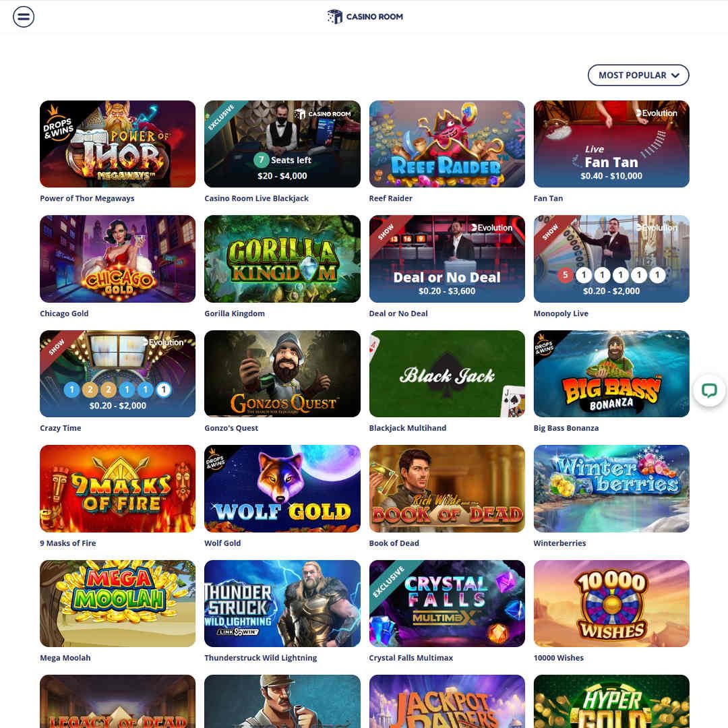
Task: Open the Wolf Gold slot thumbnail
Action: click(282, 489)
